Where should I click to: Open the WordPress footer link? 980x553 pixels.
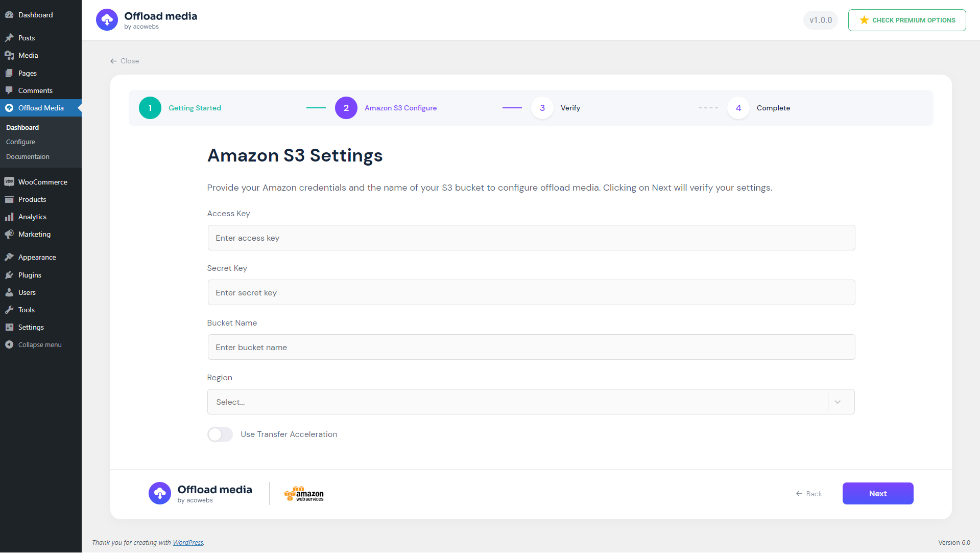[x=188, y=543]
